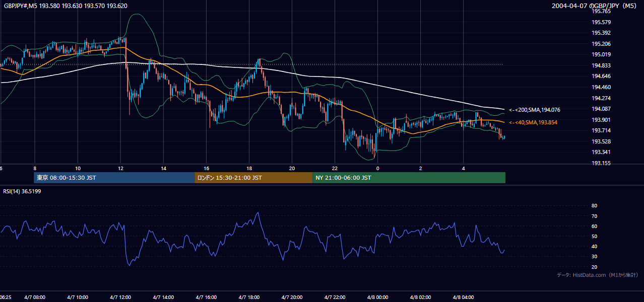Screen dimensions: 644x302
Task: Click price axis label 195.392
Action: pyautogui.click(x=601, y=33)
